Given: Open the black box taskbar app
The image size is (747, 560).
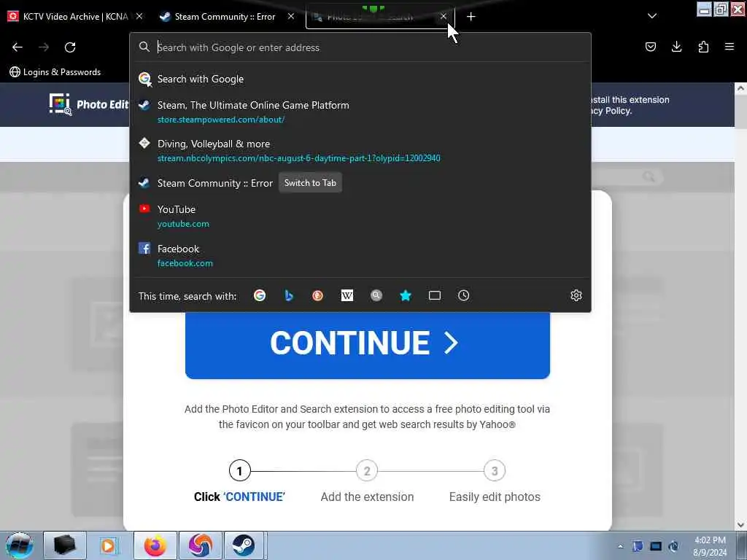Looking at the screenshot, I should (65, 545).
